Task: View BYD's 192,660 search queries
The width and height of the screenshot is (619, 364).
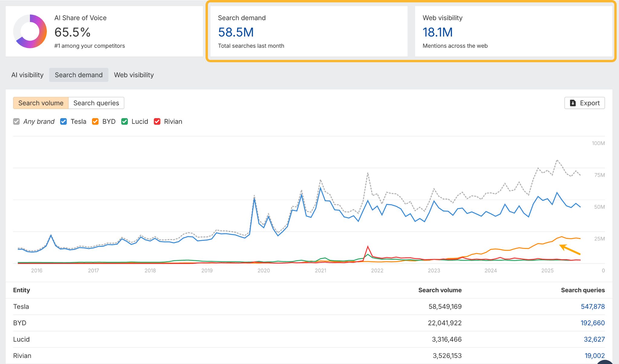Action: click(593, 323)
